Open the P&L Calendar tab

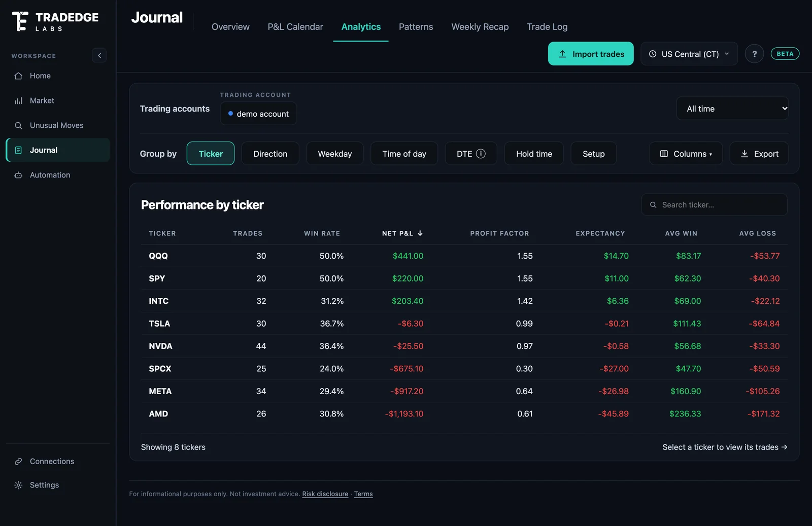coord(295,27)
